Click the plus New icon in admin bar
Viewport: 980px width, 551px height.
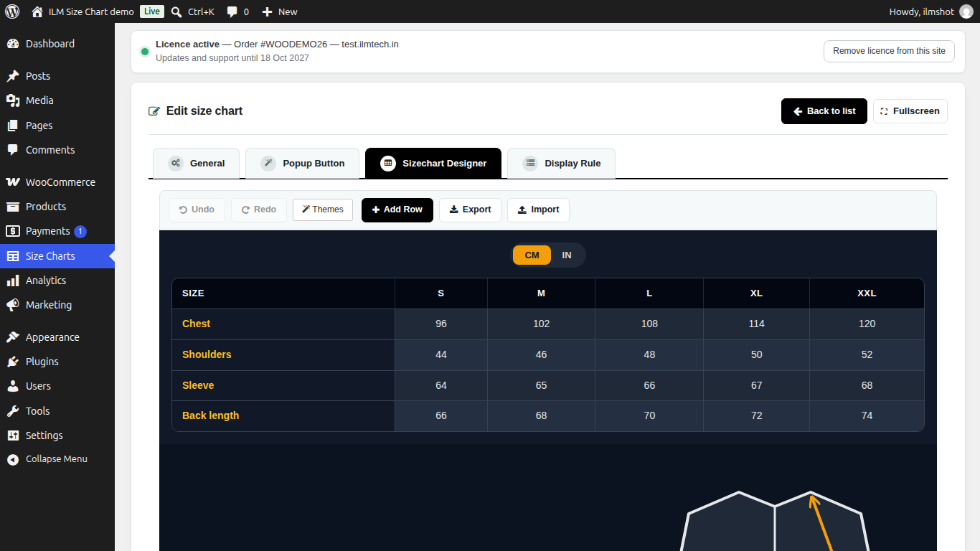tap(267, 11)
